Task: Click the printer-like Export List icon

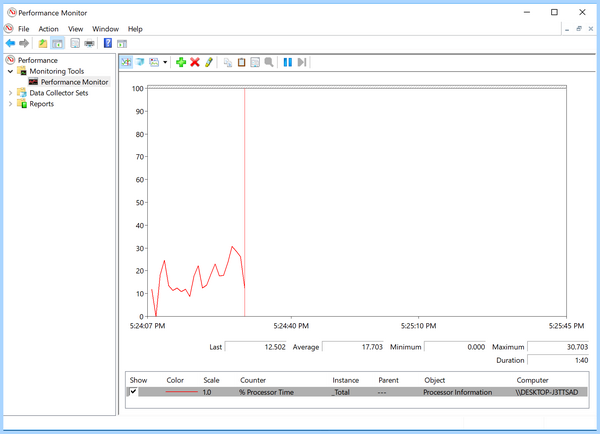Action: [89, 43]
